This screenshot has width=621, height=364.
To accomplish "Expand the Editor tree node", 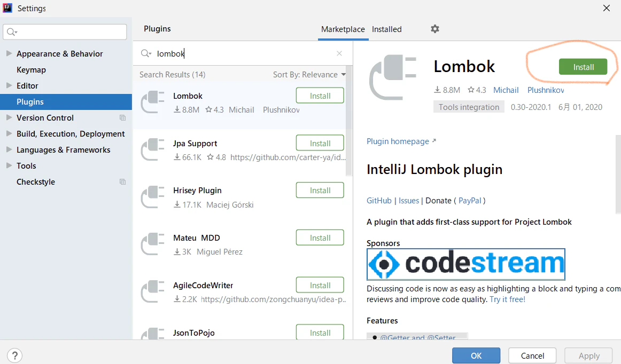I will pyautogui.click(x=9, y=85).
